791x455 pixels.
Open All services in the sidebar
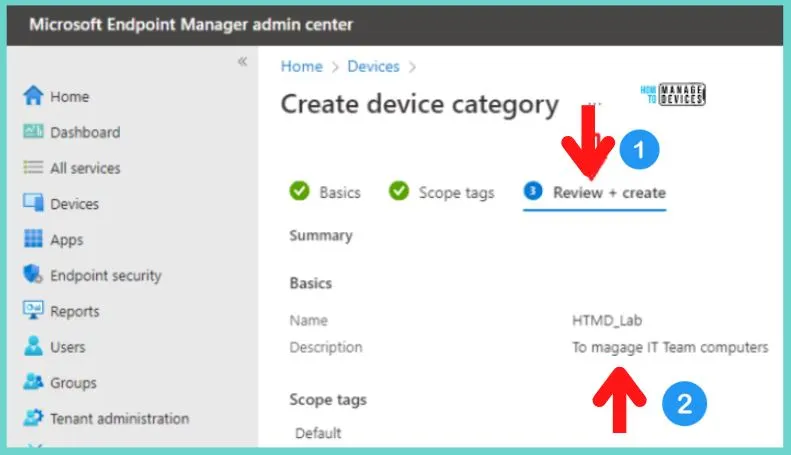pos(85,168)
